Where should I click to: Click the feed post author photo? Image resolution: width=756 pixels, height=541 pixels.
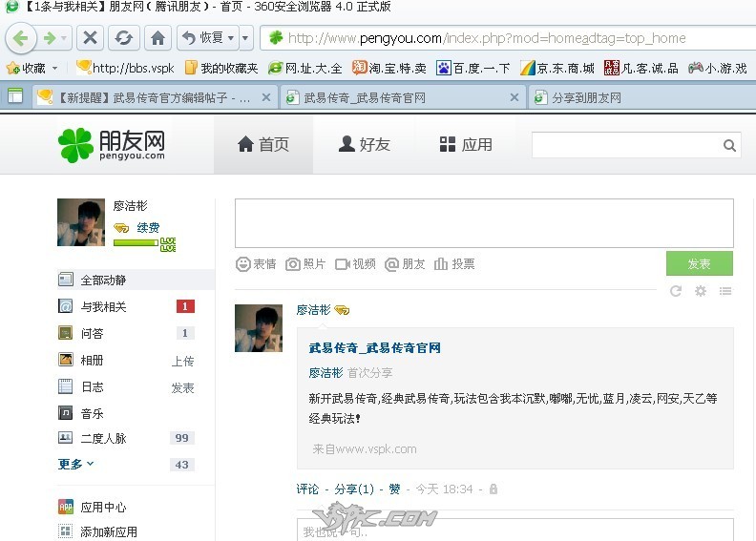[x=259, y=328]
